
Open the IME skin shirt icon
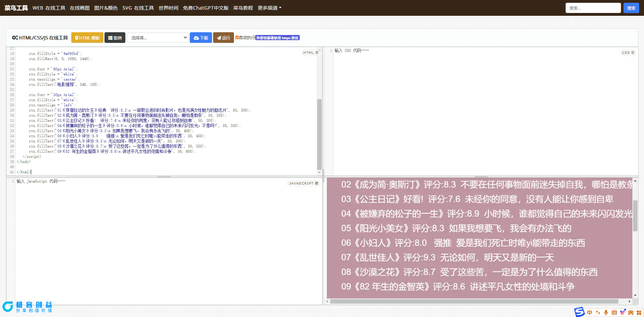(x=622, y=312)
